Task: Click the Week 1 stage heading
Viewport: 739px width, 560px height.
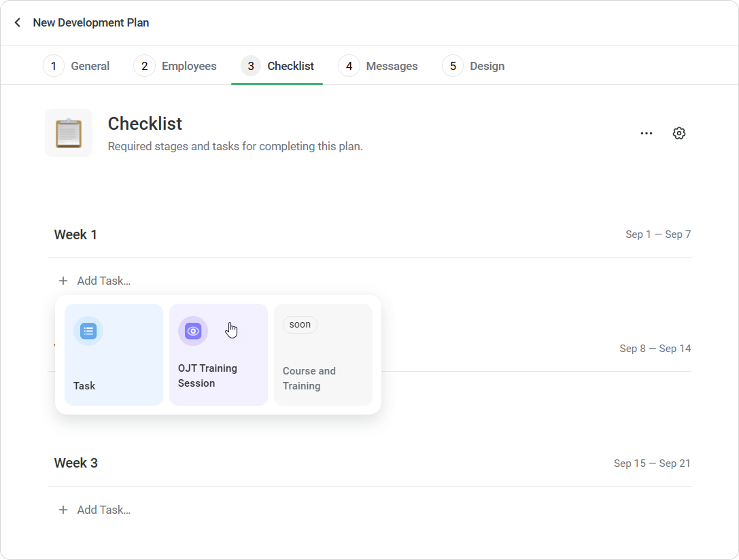Action: (75, 234)
